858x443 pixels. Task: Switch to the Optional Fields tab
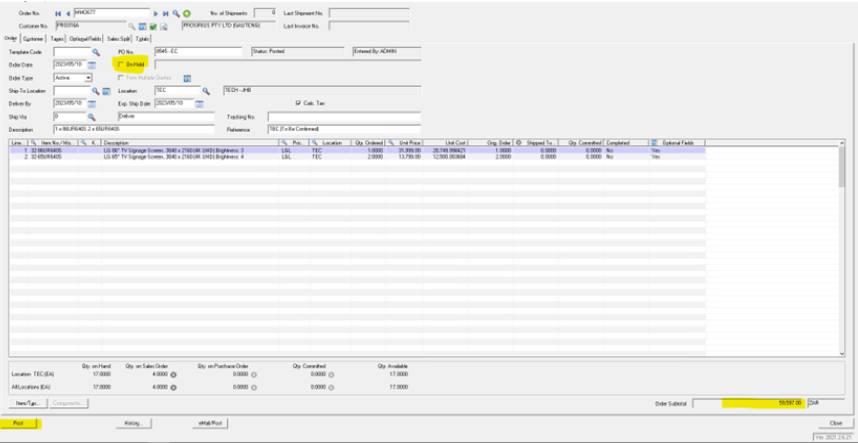pyautogui.click(x=85, y=38)
